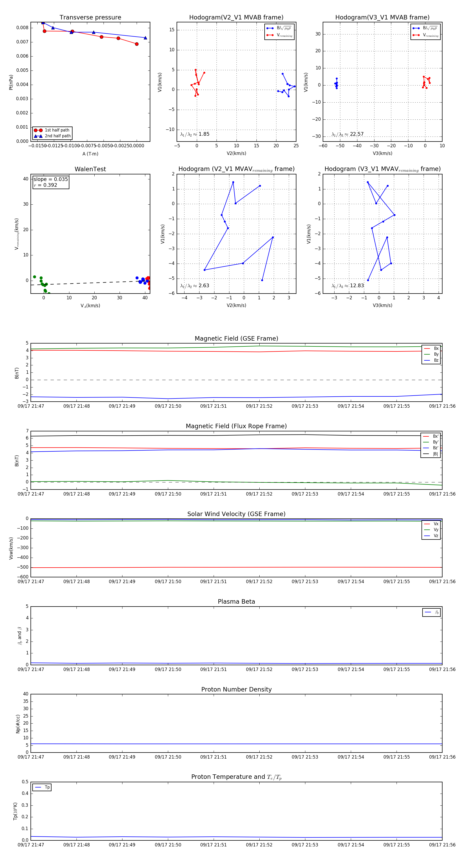Click the 'Np(#/cc)' y-axis label

(x=18, y=723)
